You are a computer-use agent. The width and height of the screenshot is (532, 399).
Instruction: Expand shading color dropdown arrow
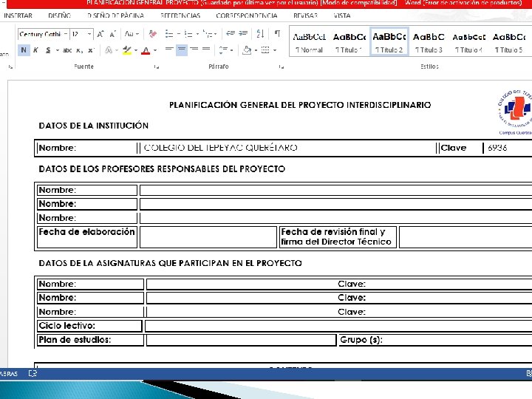pos(256,50)
